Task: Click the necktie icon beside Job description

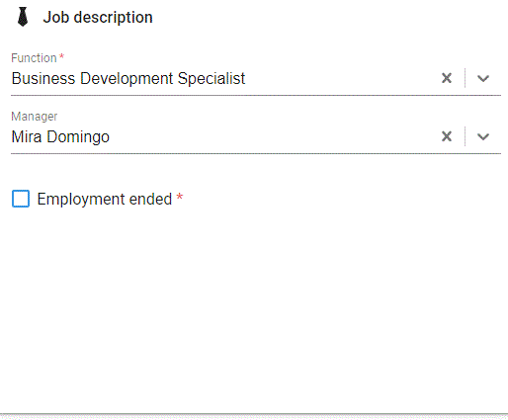Action: [23, 17]
